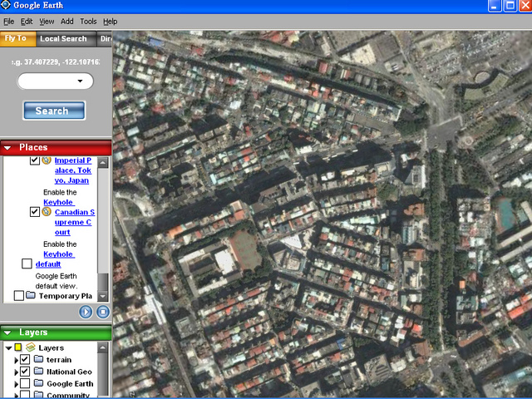Collapse the Layers panel header triangle
532x399 pixels.
pyautogui.click(x=7, y=332)
